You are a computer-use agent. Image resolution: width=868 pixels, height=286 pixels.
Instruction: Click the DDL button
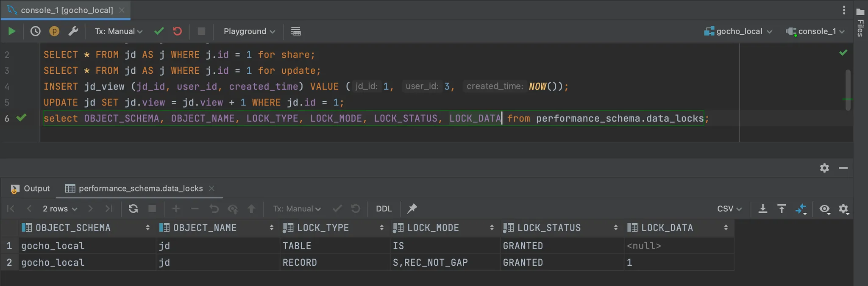click(384, 208)
